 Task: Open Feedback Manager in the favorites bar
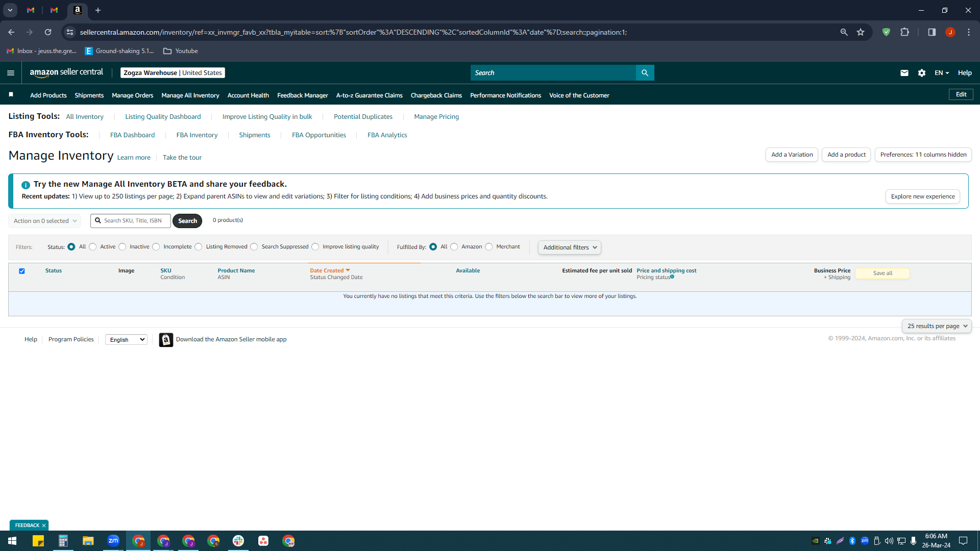click(x=303, y=95)
